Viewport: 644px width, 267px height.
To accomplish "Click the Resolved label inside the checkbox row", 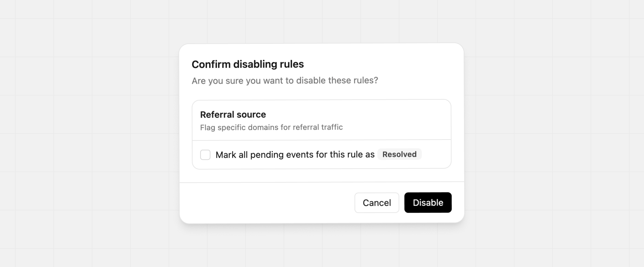I will (x=399, y=154).
